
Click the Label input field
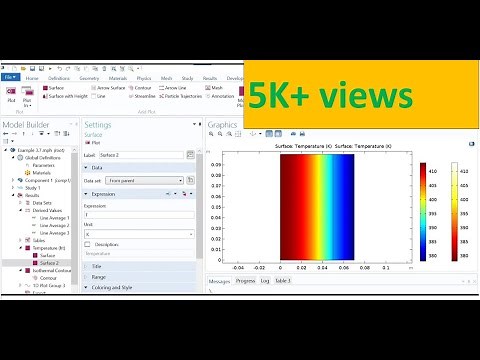click(141, 155)
